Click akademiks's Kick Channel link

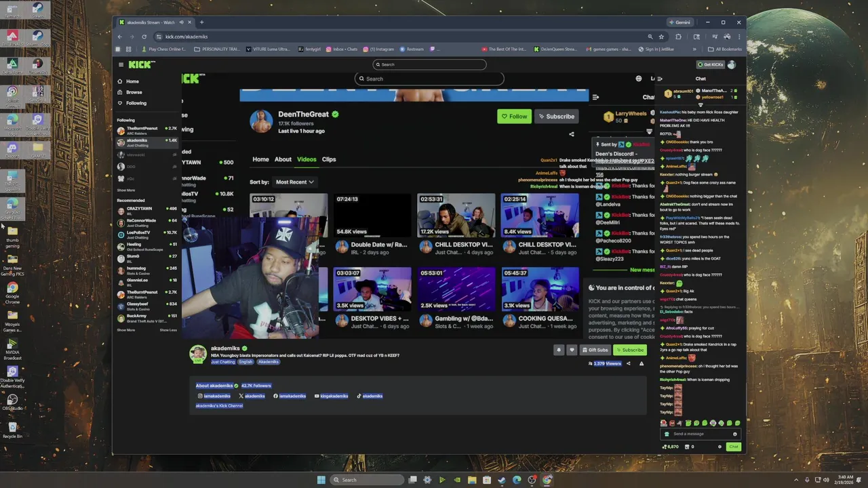click(219, 405)
